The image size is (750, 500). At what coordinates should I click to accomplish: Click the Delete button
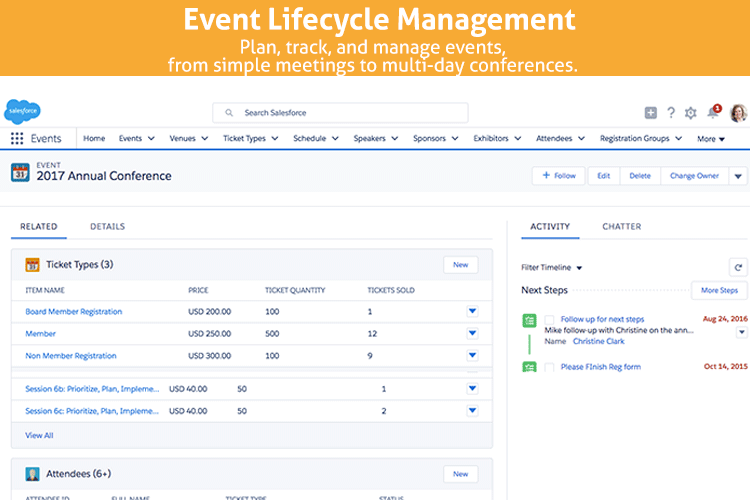coord(640,176)
